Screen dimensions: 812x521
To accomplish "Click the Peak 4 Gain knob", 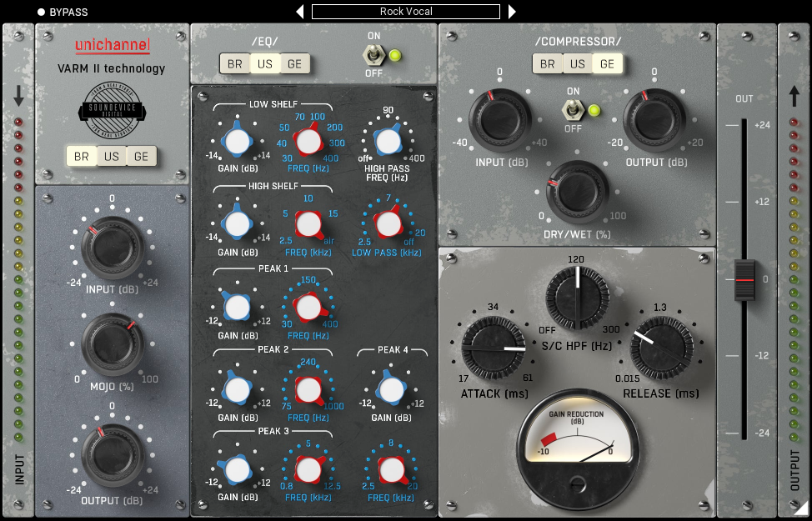I will (388, 389).
